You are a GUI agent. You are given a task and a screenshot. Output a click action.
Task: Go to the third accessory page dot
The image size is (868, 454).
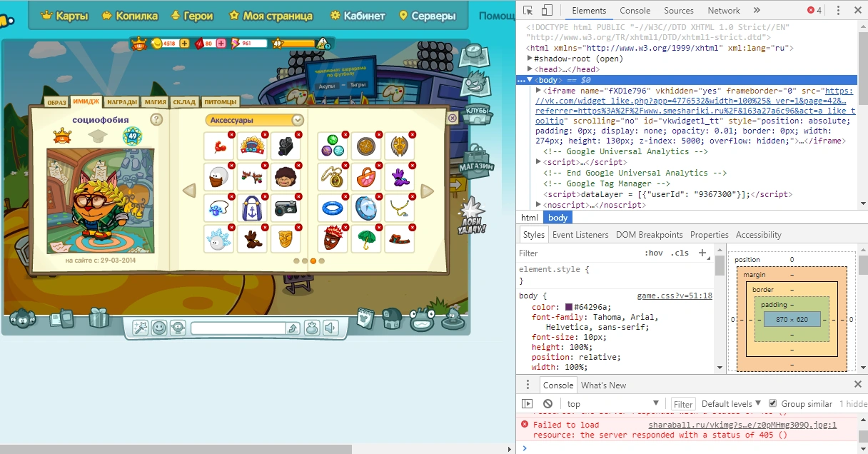(x=313, y=261)
